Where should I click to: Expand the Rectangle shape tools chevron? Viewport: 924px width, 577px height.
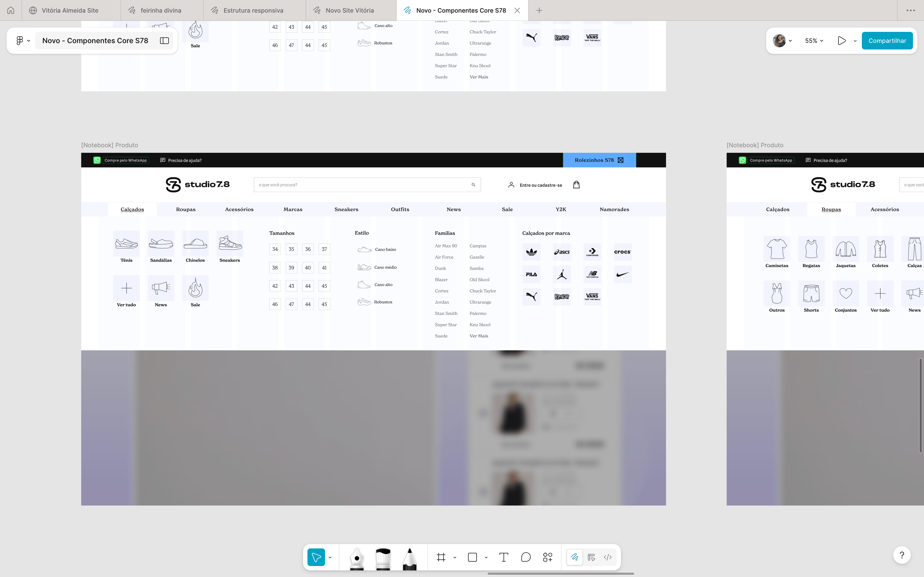click(486, 557)
